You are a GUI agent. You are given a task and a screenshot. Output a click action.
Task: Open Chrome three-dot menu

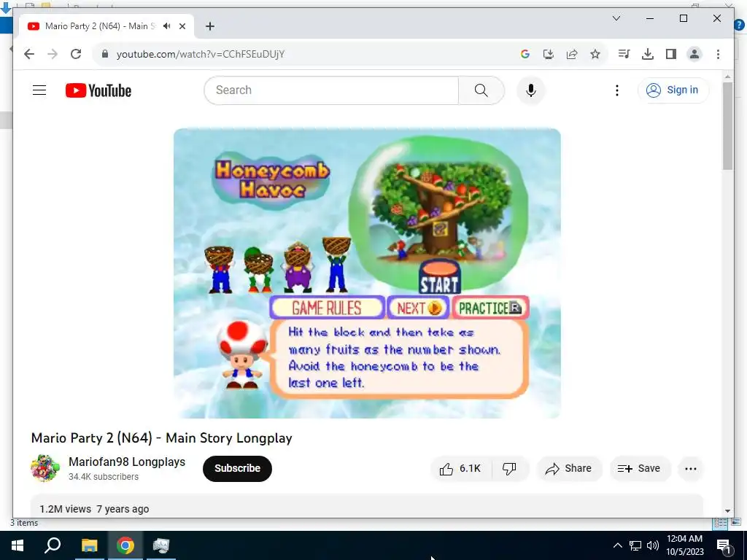pyautogui.click(x=718, y=54)
